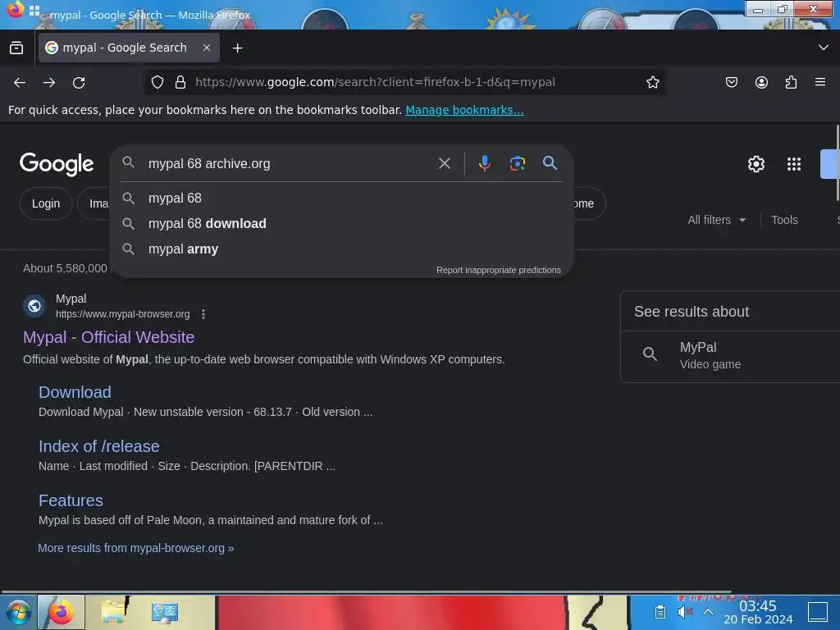Image resolution: width=840 pixels, height=630 pixels.
Task: Expand the list all tabs chevron
Action: [x=823, y=48]
